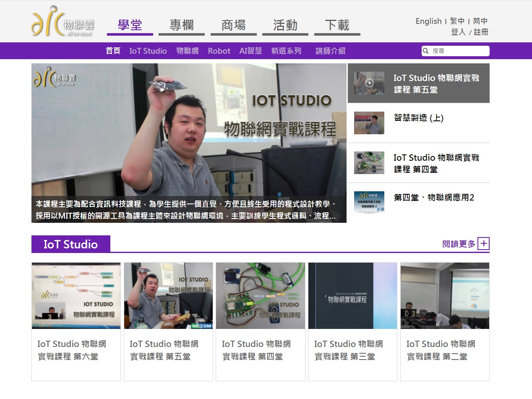Open the 實戰課程 第三堂 course title
The height and width of the screenshot is (399, 532).
(348, 350)
